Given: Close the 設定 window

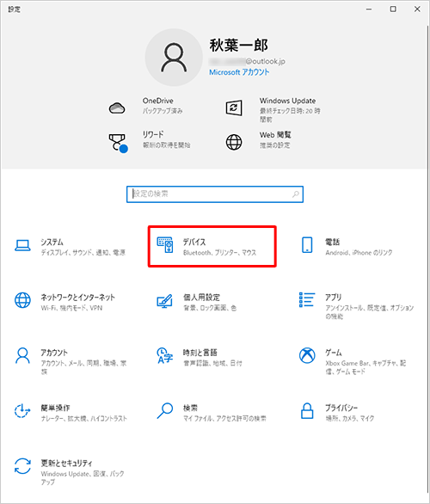Looking at the screenshot, I should pos(417,9).
